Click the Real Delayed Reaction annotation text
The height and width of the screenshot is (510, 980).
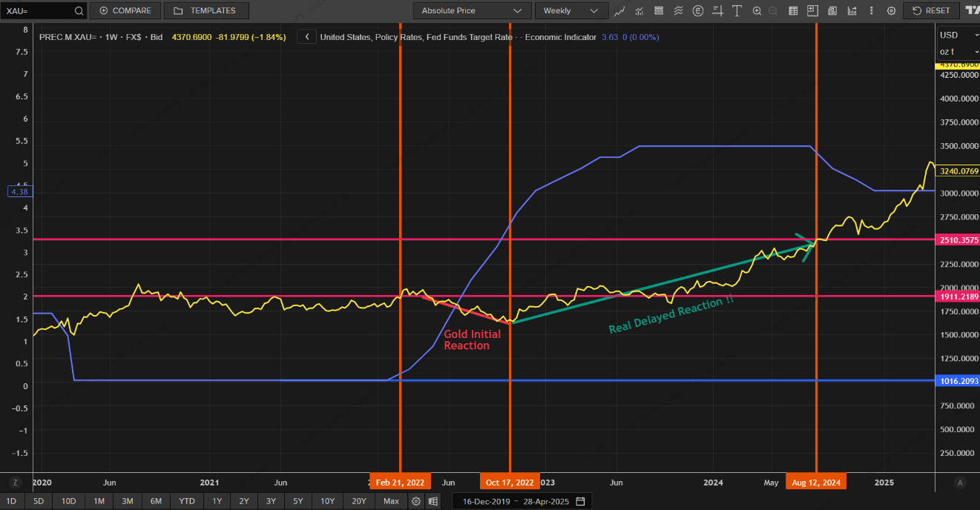(x=671, y=316)
